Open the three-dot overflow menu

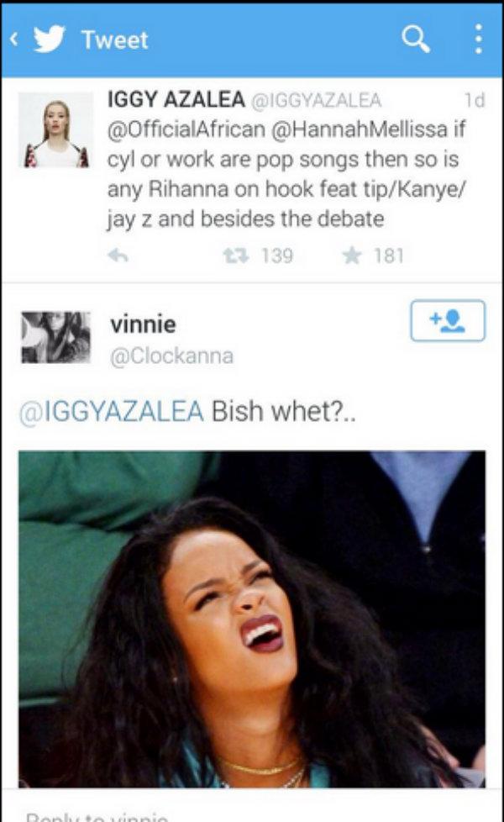[x=478, y=39]
